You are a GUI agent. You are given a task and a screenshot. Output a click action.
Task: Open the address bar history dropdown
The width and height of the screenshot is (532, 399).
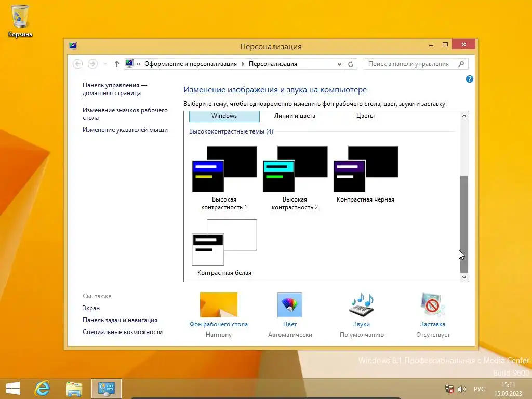[x=339, y=64]
